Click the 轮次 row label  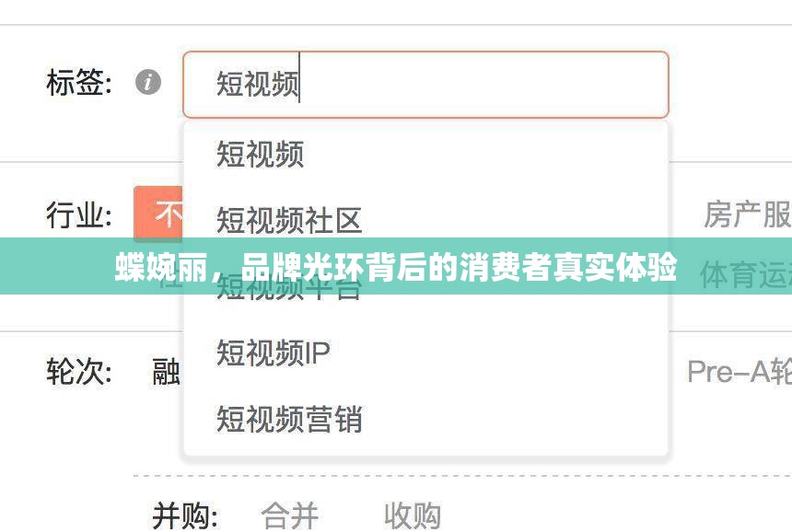point(79,372)
